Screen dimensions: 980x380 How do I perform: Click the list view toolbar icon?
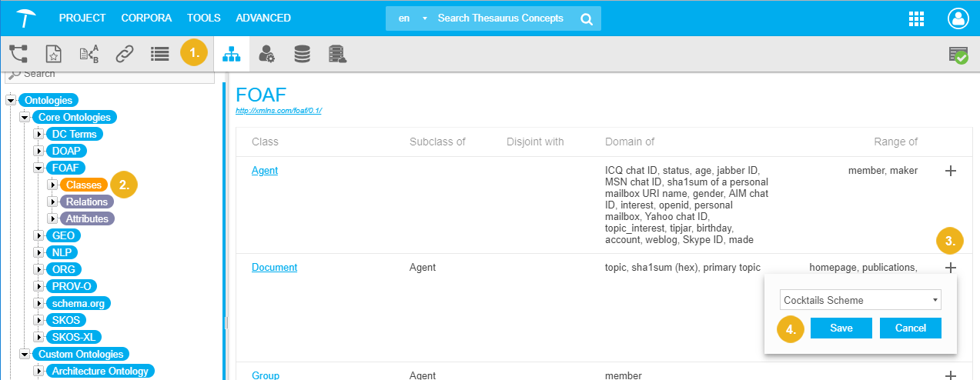[x=159, y=54]
